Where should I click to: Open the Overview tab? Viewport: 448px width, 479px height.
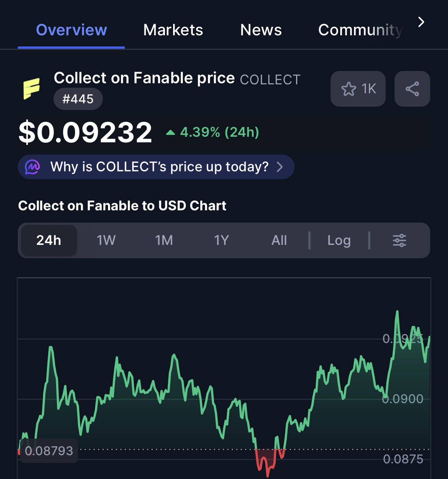(x=71, y=30)
